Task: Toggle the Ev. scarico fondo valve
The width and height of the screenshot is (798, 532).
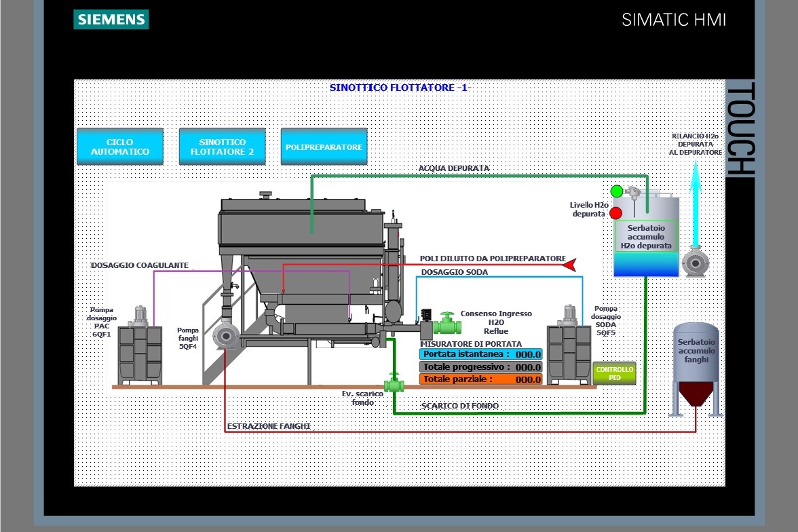Action: (x=394, y=383)
